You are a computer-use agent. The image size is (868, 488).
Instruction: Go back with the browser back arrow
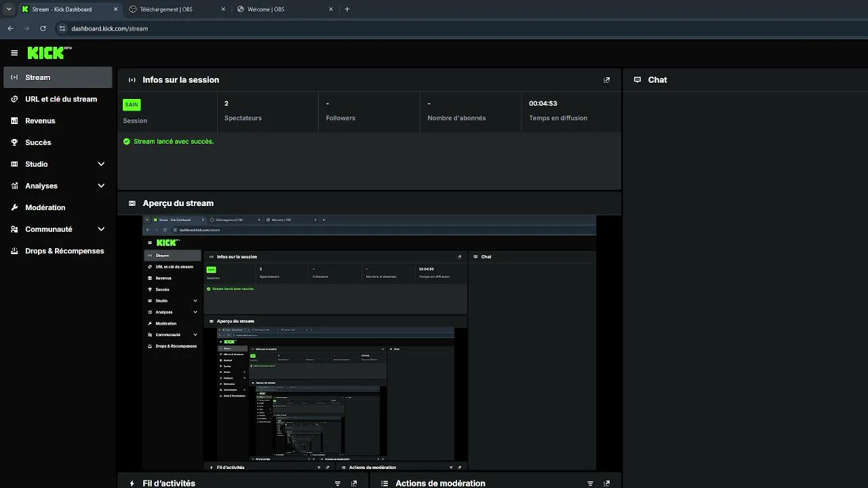click(10, 28)
